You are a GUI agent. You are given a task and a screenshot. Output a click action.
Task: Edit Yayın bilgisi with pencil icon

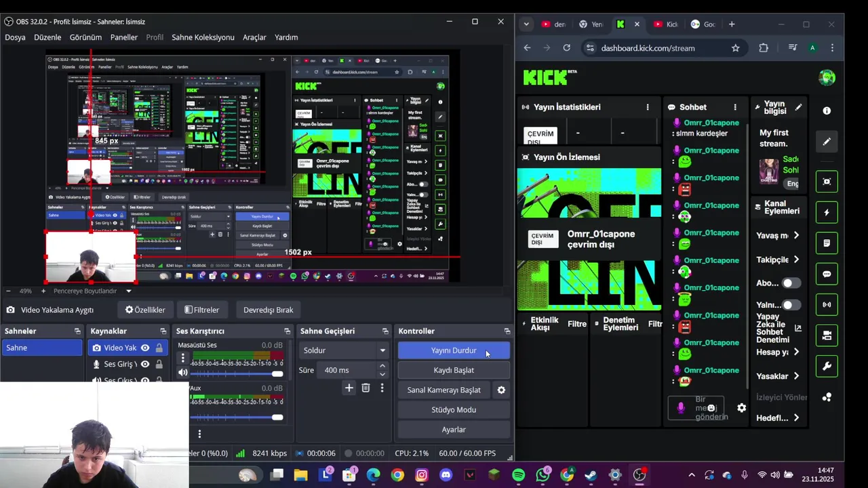point(799,107)
